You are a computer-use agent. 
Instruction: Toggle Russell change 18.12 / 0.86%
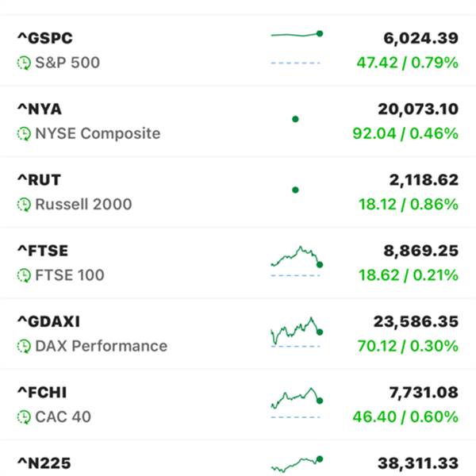pos(409,205)
